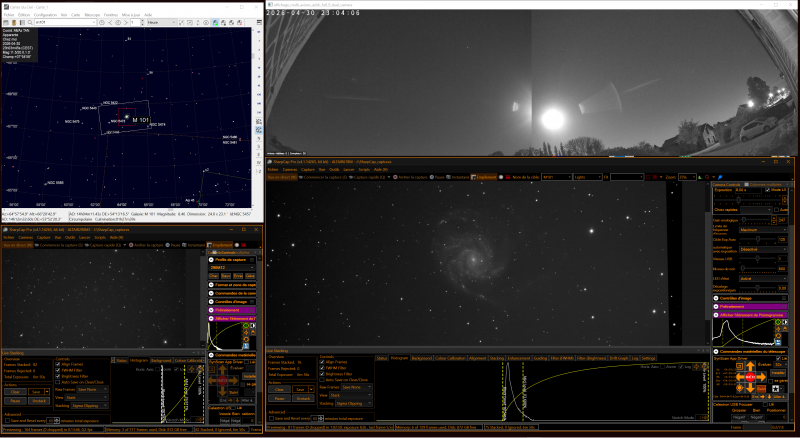Click mount right arrow in smaller SharpCap window

pyautogui.click(x=233, y=380)
